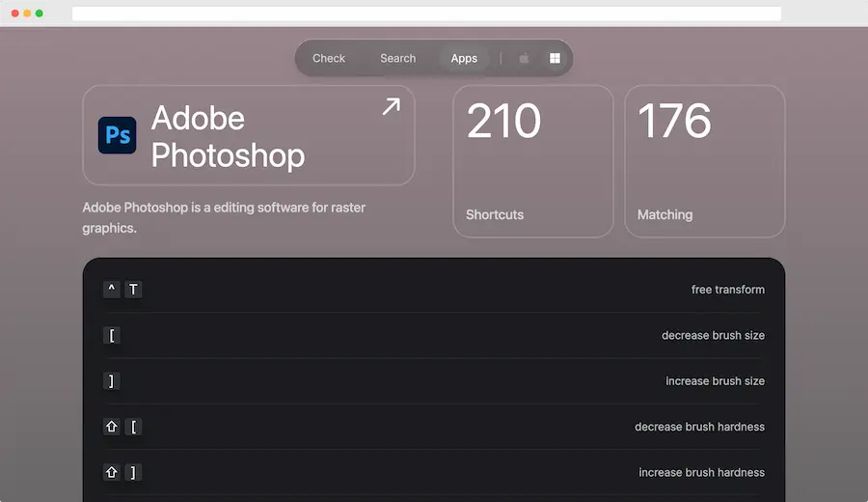Click the T key in free transform row

pyautogui.click(x=133, y=290)
